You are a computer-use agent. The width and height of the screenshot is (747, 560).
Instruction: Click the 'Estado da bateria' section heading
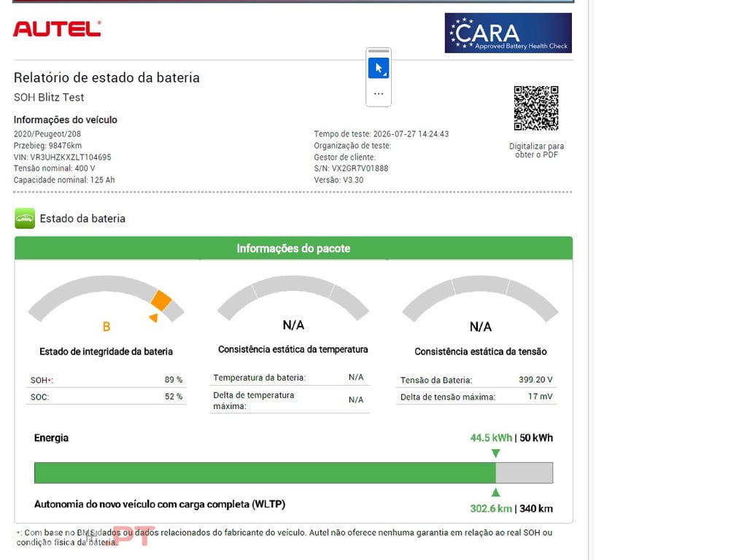coord(82,219)
